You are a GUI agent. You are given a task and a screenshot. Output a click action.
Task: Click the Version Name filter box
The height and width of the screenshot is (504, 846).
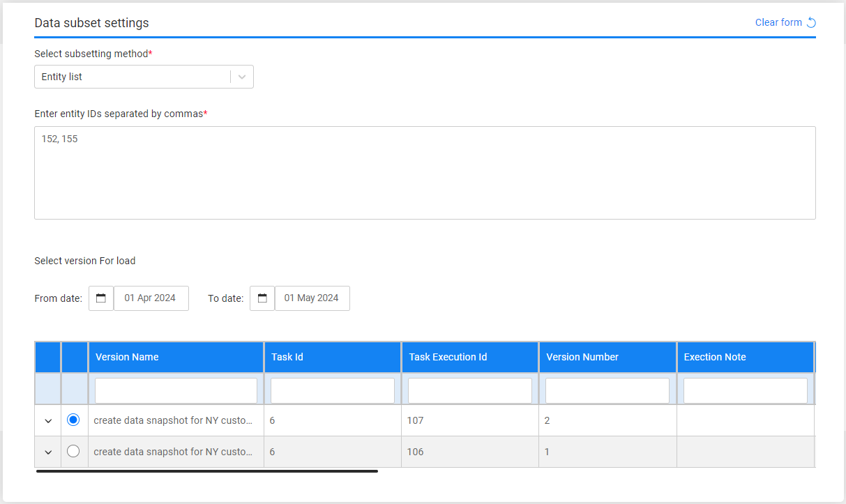[176, 390]
